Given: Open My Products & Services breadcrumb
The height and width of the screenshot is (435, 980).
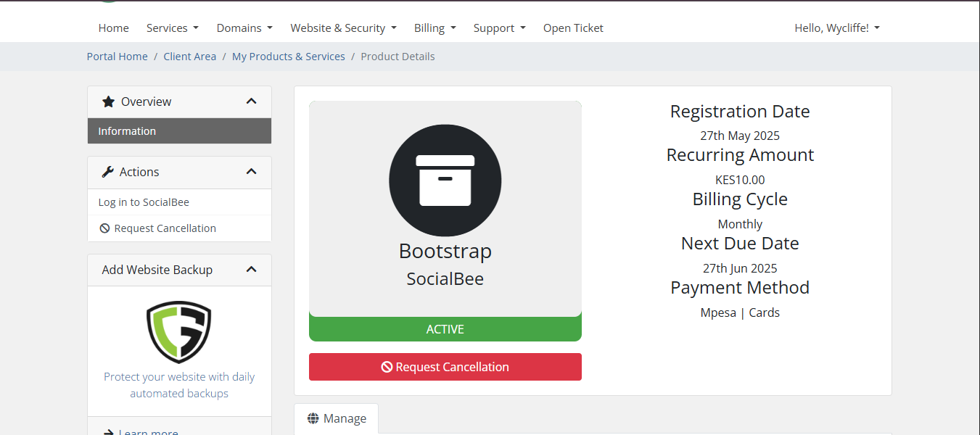Looking at the screenshot, I should pos(289,57).
